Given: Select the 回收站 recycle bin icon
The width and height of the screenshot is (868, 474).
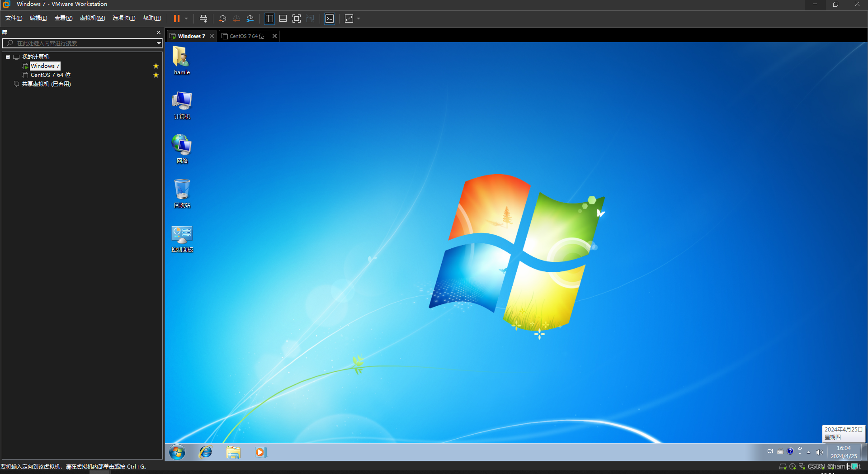Looking at the screenshot, I should coord(182,193).
